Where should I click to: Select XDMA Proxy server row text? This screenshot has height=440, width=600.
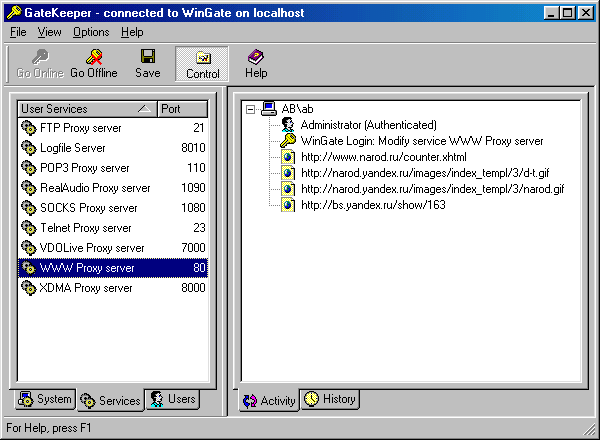tap(86, 288)
